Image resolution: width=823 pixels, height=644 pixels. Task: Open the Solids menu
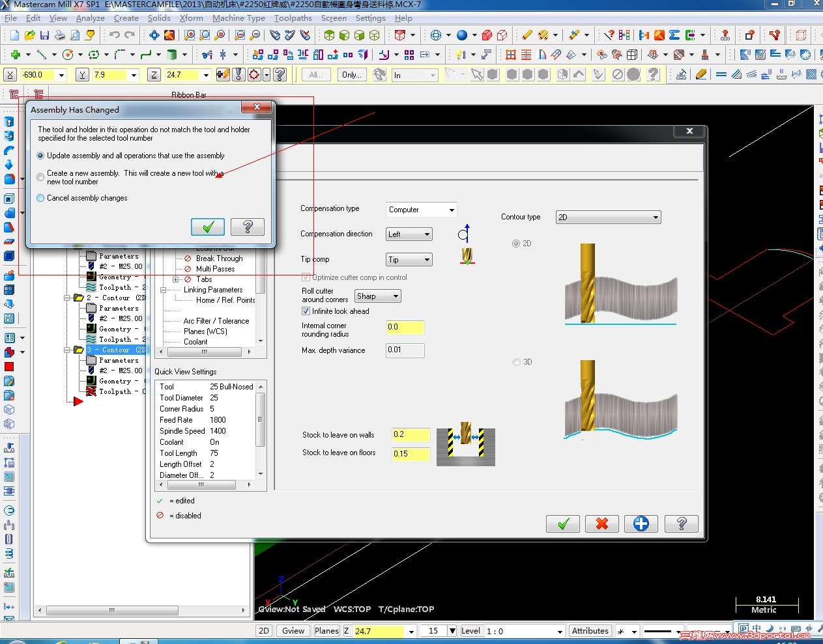[x=159, y=18]
